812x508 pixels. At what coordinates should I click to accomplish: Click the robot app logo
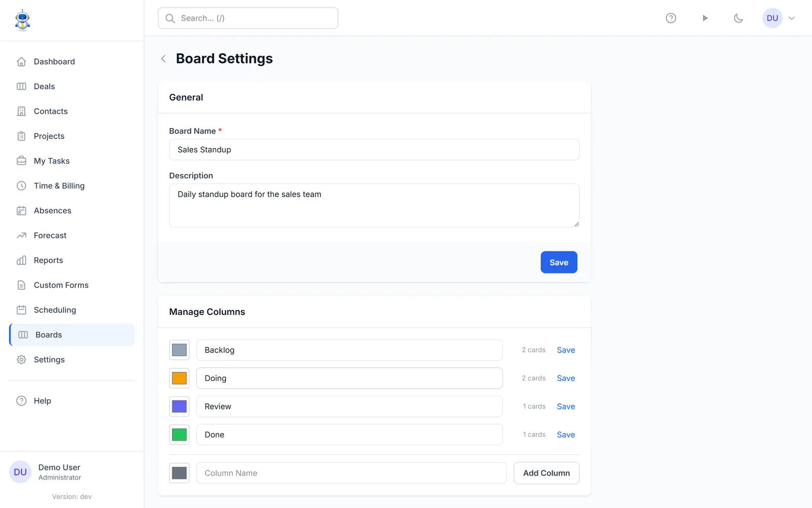coord(22,20)
